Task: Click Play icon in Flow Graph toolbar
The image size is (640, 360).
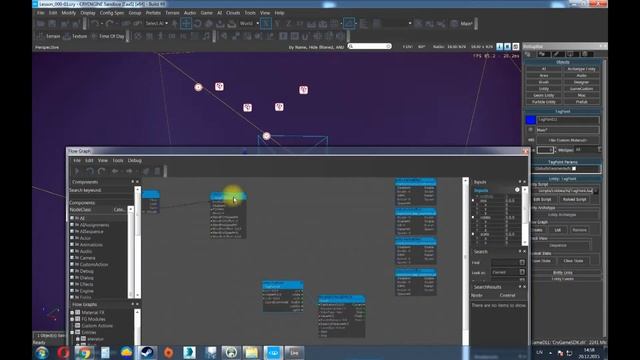Action: [x=77, y=171]
